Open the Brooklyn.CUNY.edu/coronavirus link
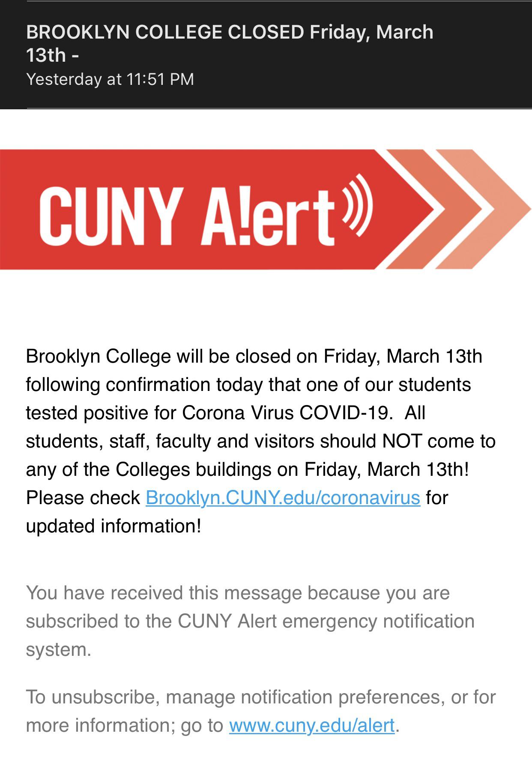The height and width of the screenshot is (784, 532). (x=283, y=498)
